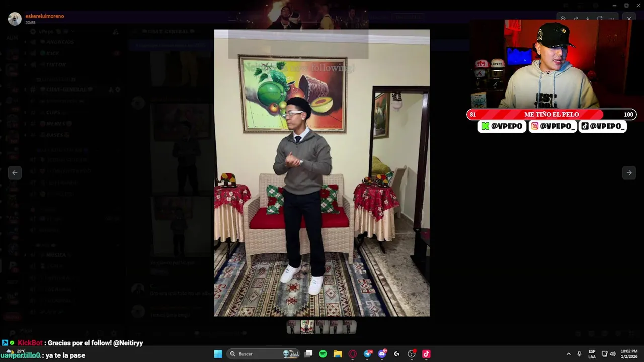Select the fourth thumbnail in the image strip
This screenshot has height=362, width=644.
point(335,327)
